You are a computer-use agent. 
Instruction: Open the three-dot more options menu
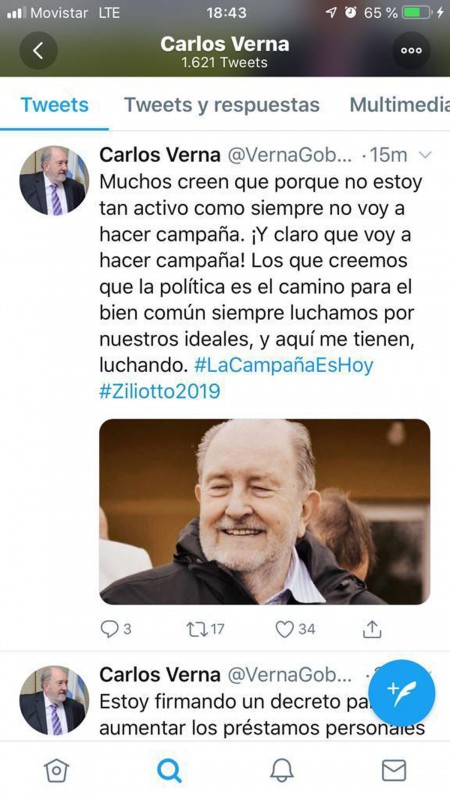pyautogui.click(x=411, y=51)
